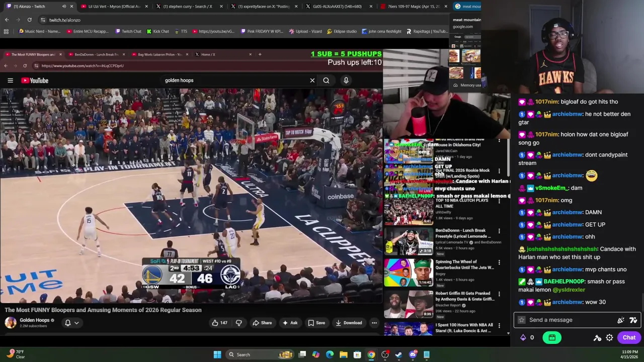Open the Kick Chat bookmark
This screenshot has width=644, height=362.
pos(158,31)
